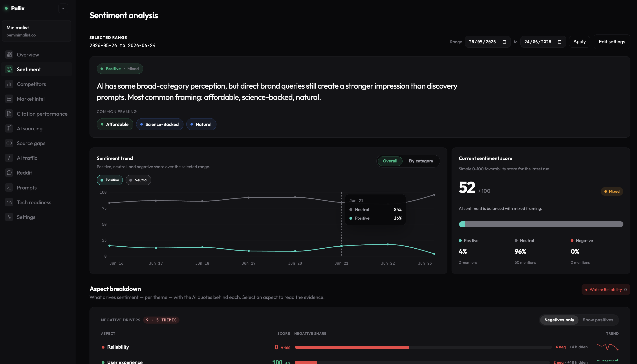The width and height of the screenshot is (637, 364).
Task: Click the Affordable framing chip
Action: tap(115, 124)
